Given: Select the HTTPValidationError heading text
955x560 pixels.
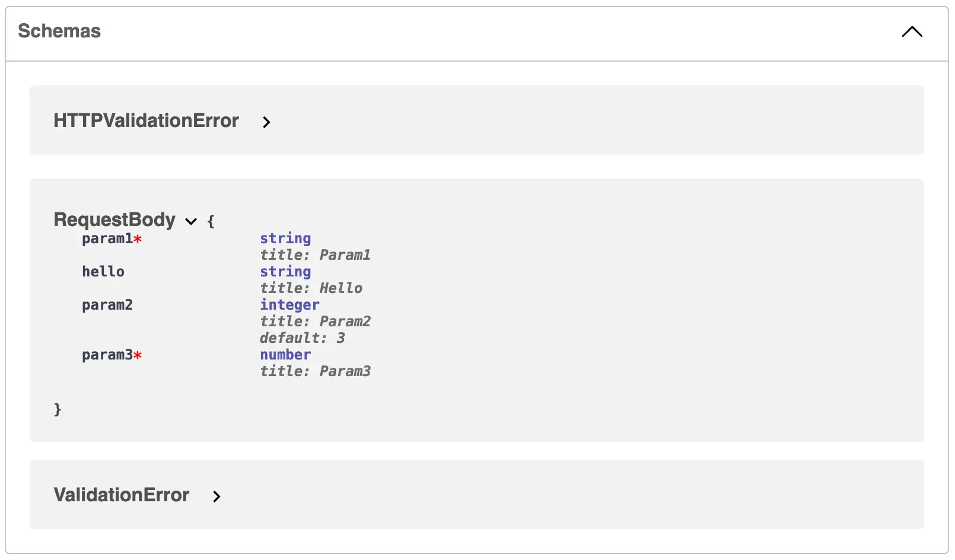Looking at the screenshot, I should (x=146, y=121).
